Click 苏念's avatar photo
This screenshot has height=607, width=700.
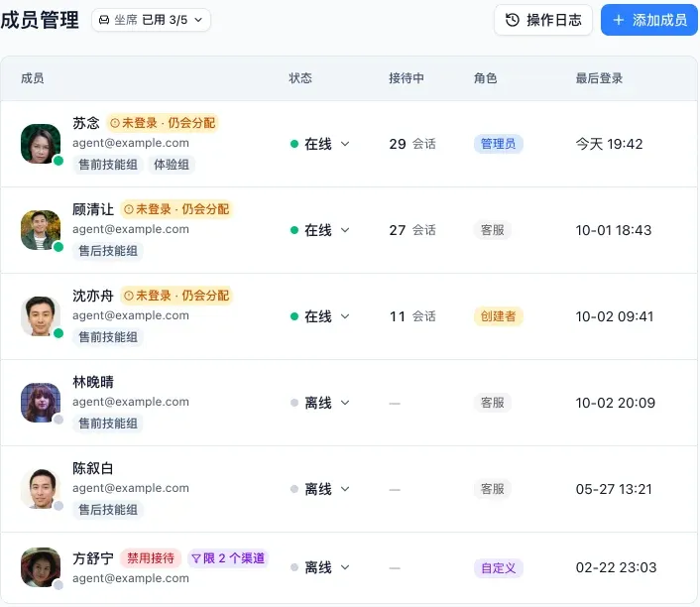pyautogui.click(x=41, y=144)
